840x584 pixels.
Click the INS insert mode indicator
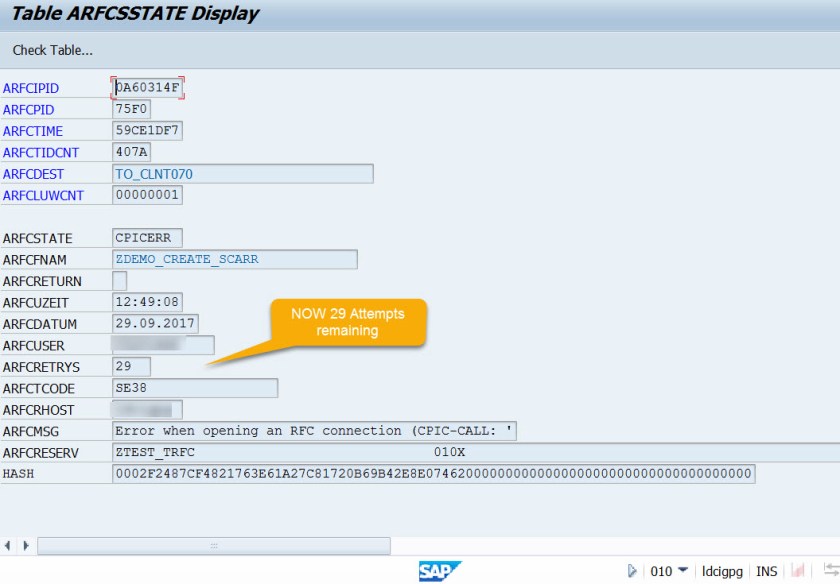(767, 572)
